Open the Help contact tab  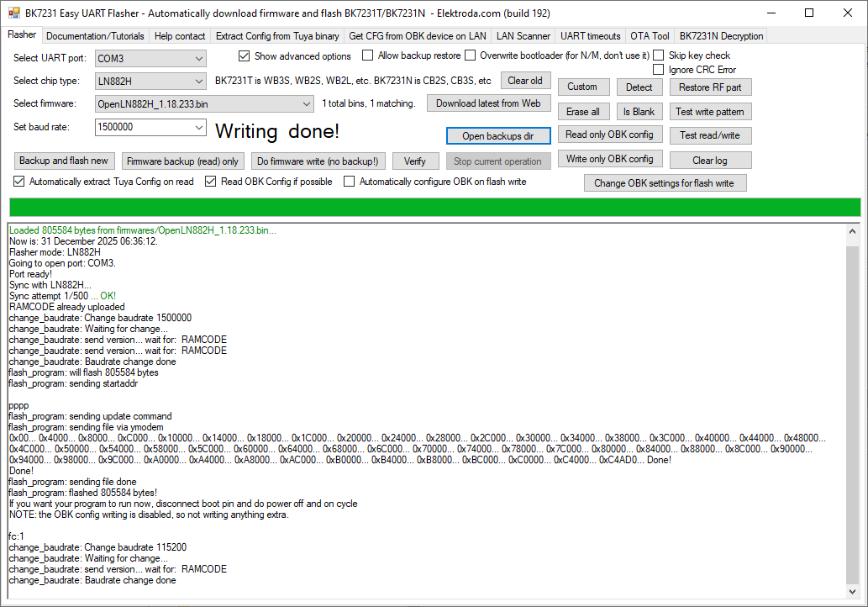pos(180,36)
